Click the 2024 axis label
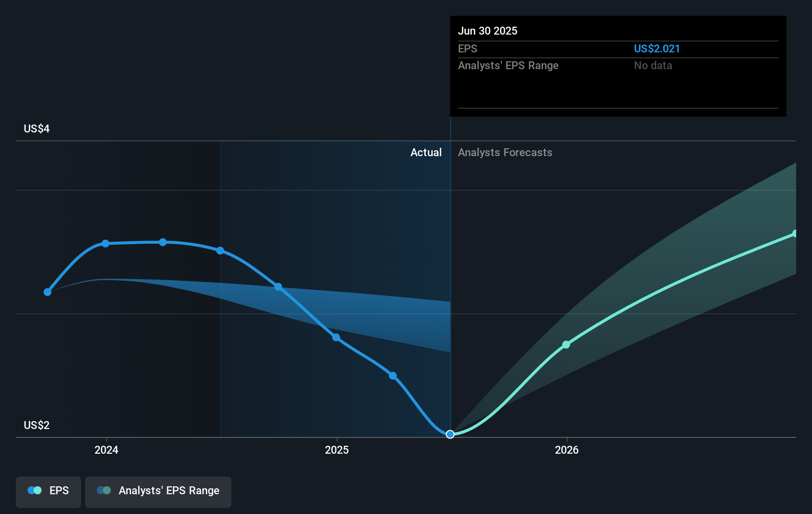Viewport: 812px width, 514px height. pos(106,450)
